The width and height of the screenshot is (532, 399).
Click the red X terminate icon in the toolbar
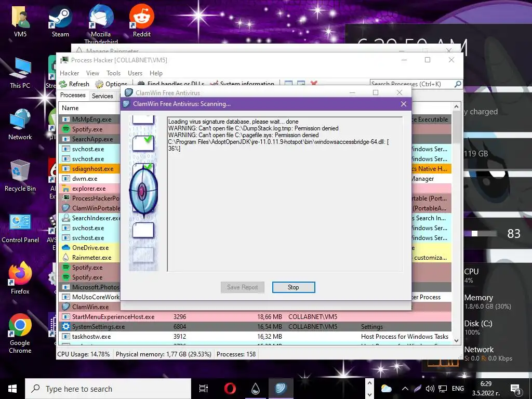click(314, 83)
